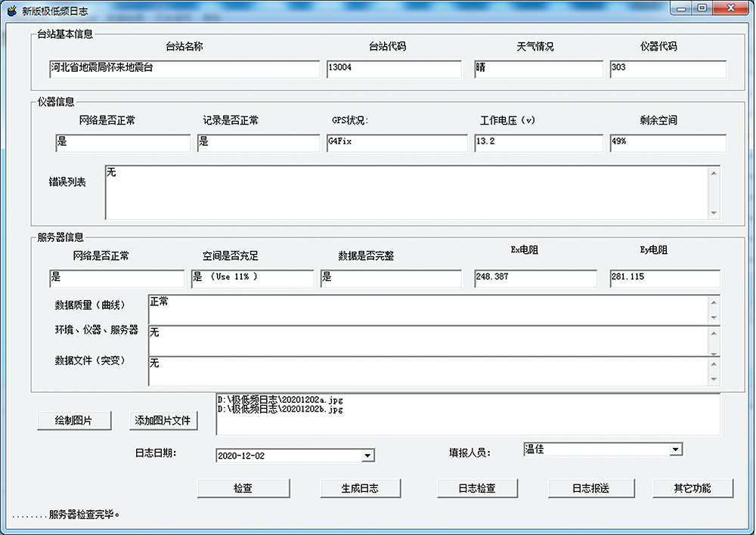Select the 台站代码 field showing 13004
Screen dimensions: 756x535
point(393,69)
